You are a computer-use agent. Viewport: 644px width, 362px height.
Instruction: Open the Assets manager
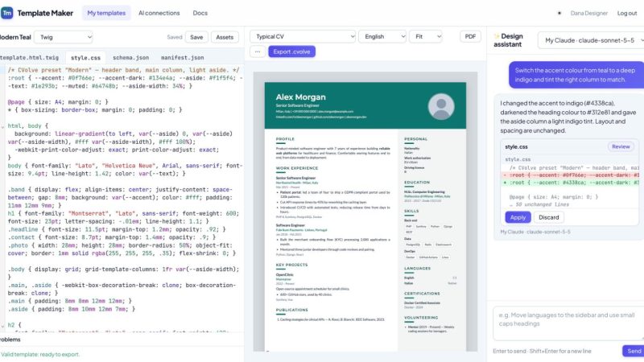click(x=225, y=37)
